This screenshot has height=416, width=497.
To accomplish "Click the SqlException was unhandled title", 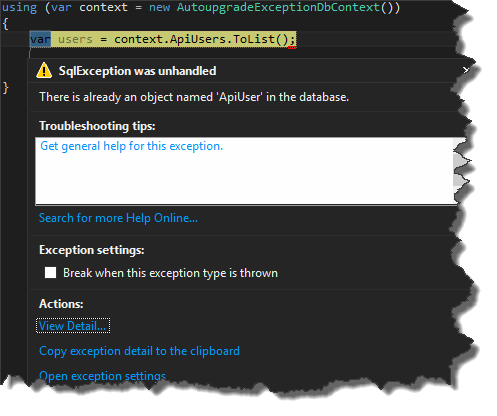I will pos(137,71).
